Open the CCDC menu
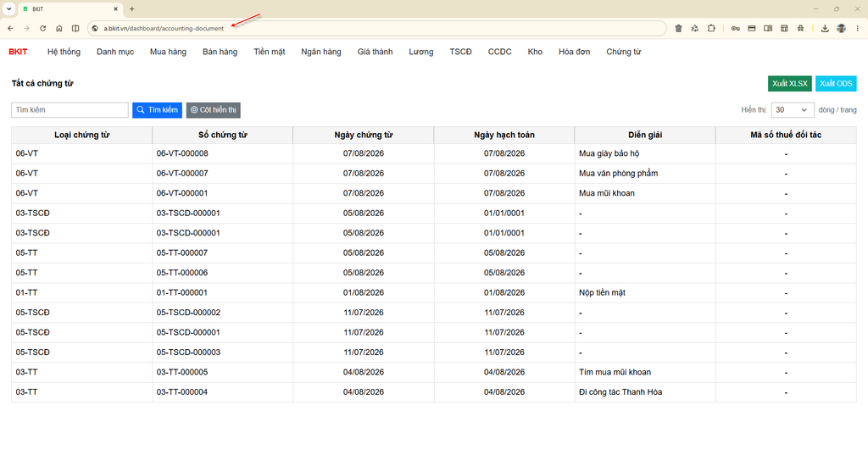The height and width of the screenshot is (466, 868). click(500, 52)
